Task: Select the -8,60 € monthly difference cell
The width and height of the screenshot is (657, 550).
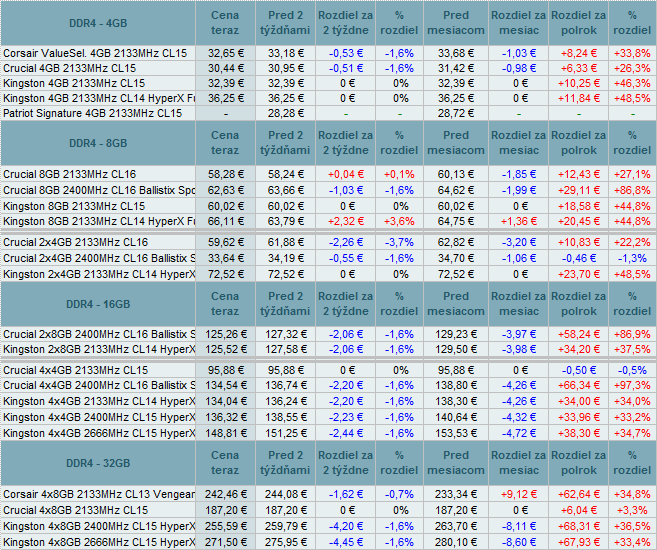Action: point(518,542)
